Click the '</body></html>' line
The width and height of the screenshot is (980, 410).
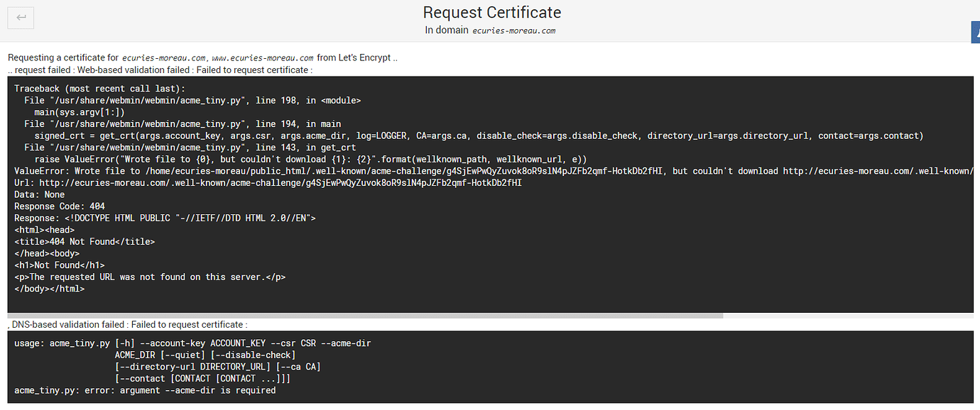click(50, 289)
